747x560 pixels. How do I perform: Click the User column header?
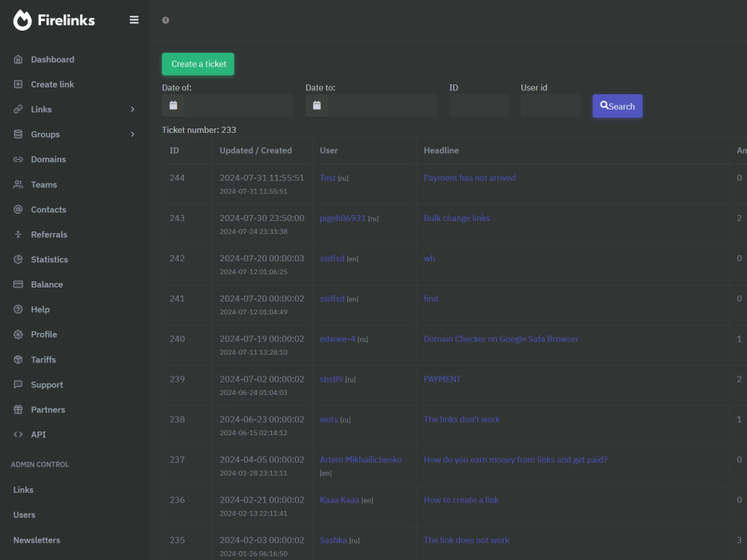pos(329,151)
